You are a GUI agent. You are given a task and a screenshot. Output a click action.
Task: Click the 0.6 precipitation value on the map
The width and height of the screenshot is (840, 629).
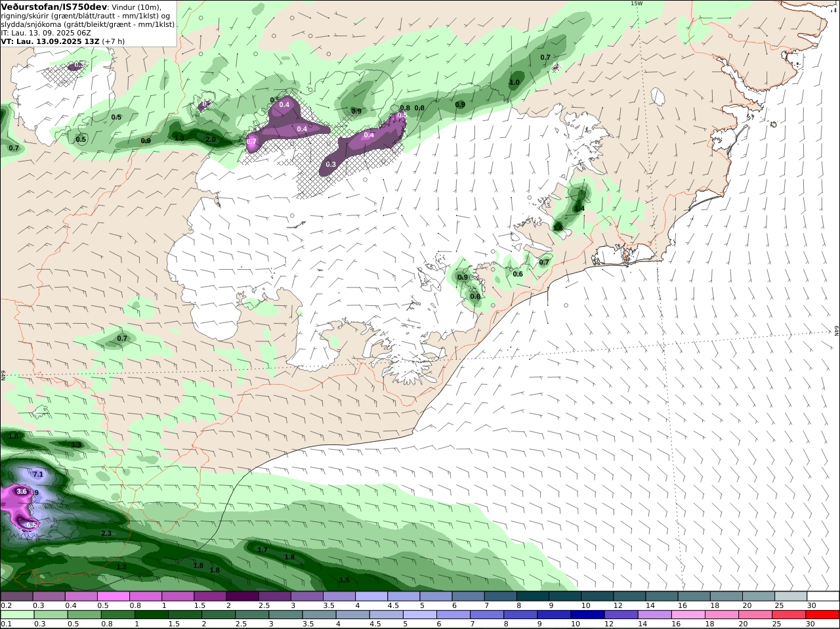pos(518,274)
